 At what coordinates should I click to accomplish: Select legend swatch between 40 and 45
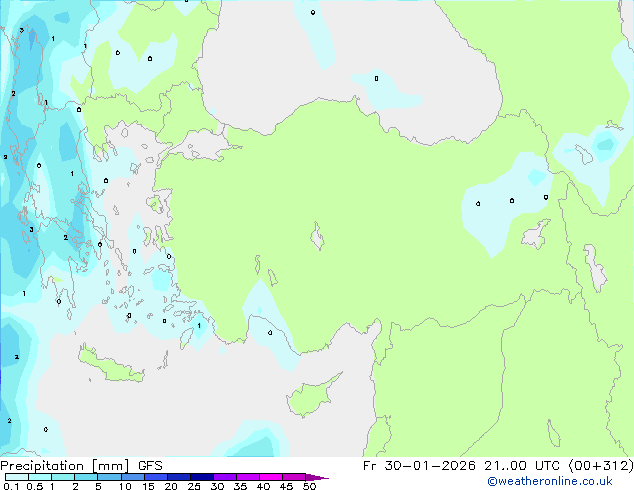(271, 477)
